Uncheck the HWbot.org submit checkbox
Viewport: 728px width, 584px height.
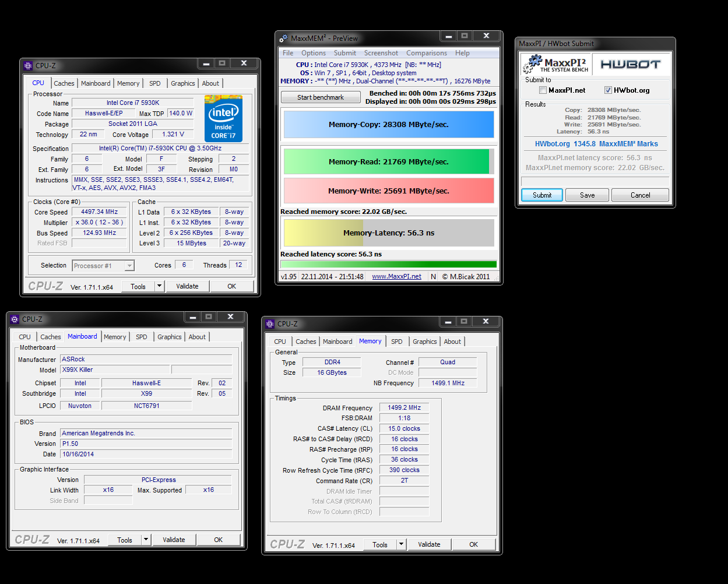(608, 90)
